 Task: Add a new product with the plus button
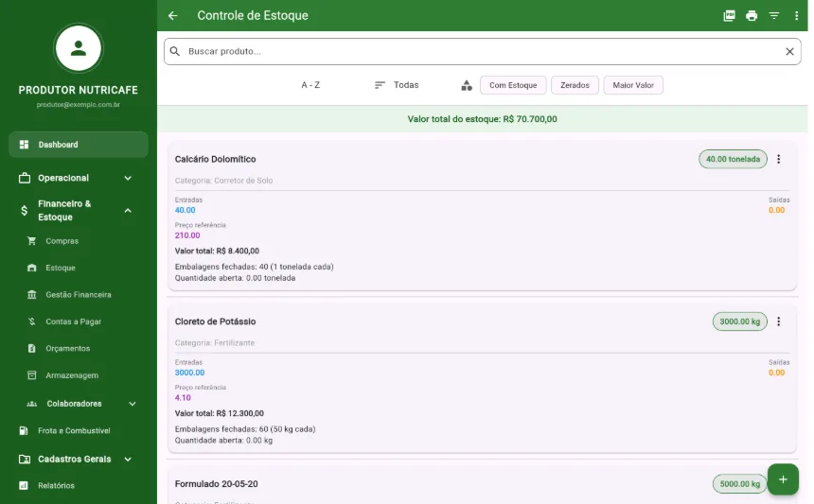pos(783,479)
